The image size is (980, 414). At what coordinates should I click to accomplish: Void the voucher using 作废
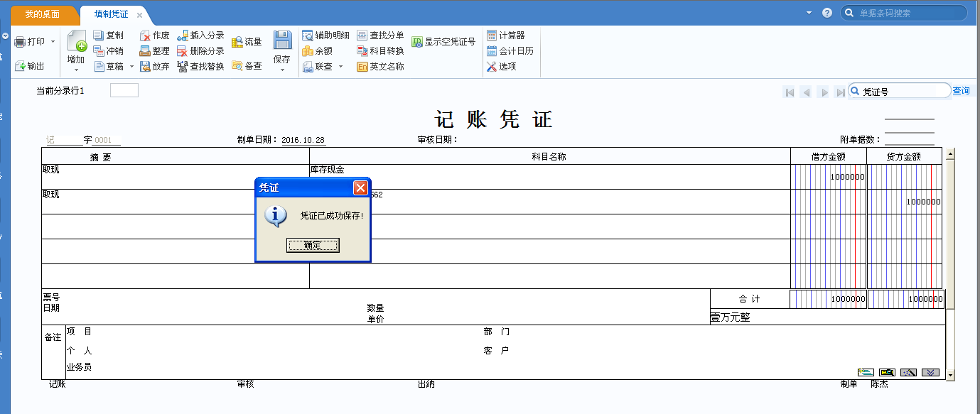157,34
